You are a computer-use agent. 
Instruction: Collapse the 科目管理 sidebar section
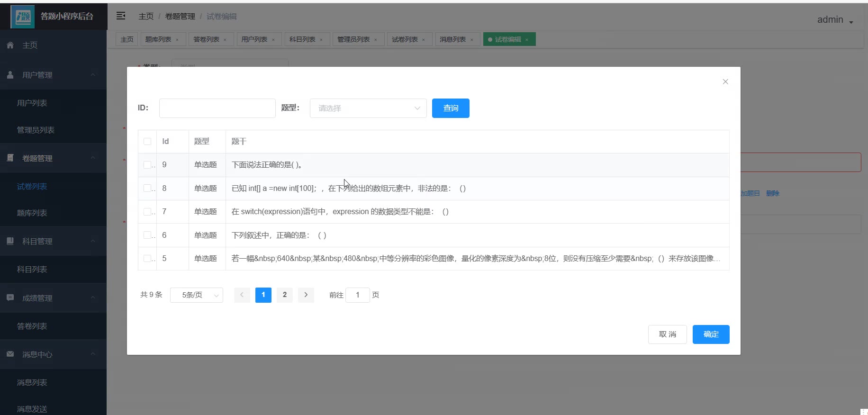pyautogui.click(x=93, y=241)
